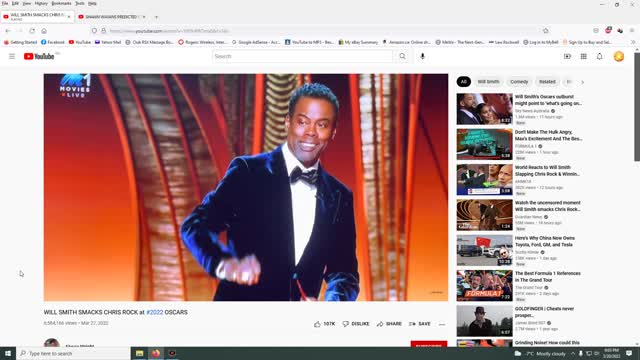
Task: Show more bookmarks chevron
Action: tap(633, 42)
